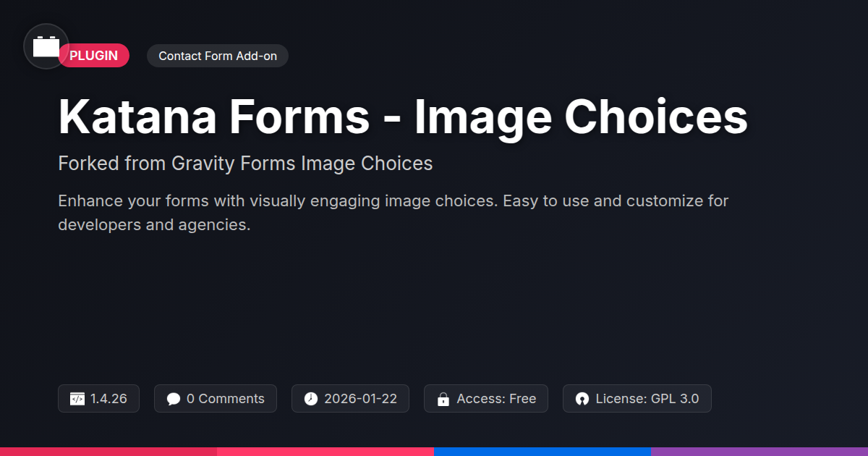Click the clock icon next to 2026-01-22
The height and width of the screenshot is (456, 868).
click(x=311, y=399)
